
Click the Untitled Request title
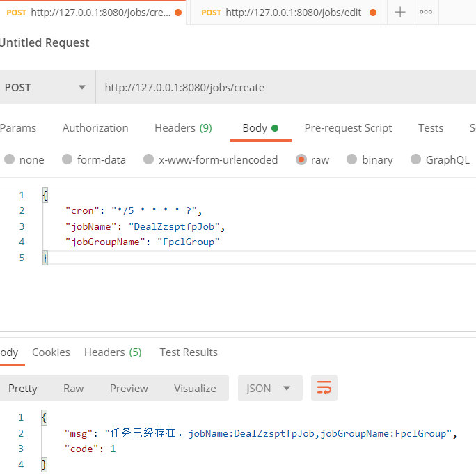45,42
